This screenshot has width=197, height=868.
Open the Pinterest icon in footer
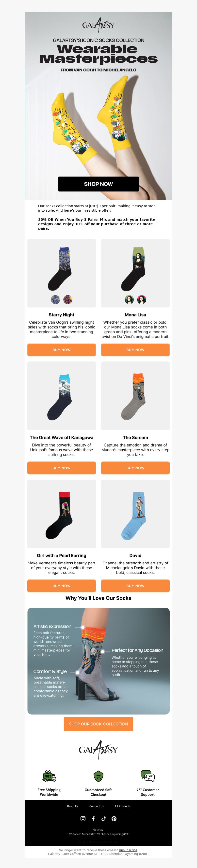click(114, 818)
